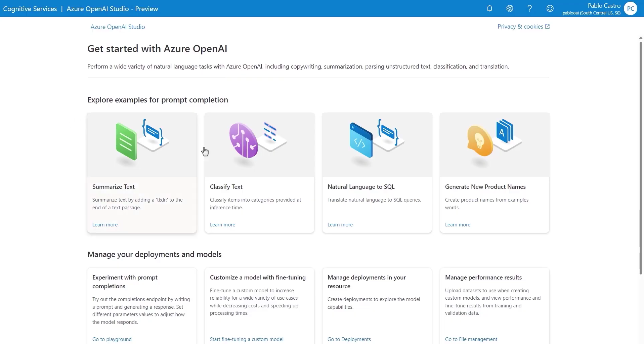Click the Get started with Azure OpenAI heading
The height and width of the screenshot is (344, 644).
[157, 49]
